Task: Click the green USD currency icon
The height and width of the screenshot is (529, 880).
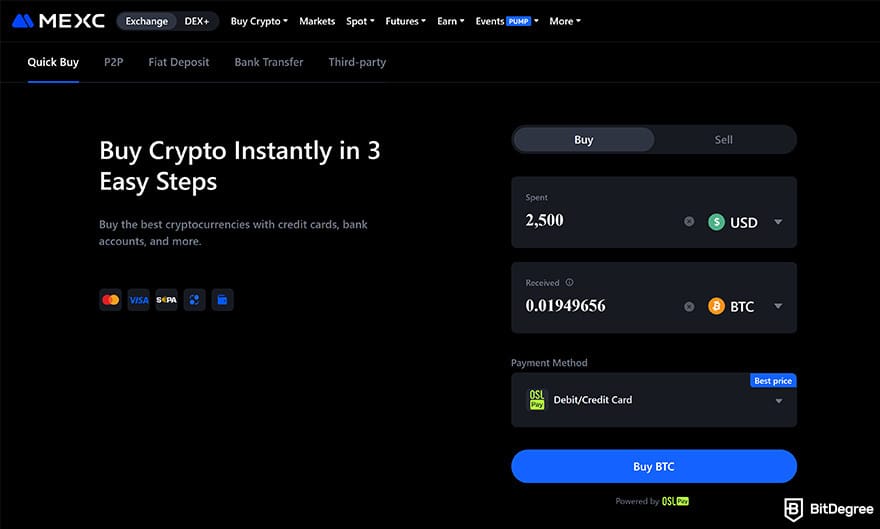Action: (716, 222)
